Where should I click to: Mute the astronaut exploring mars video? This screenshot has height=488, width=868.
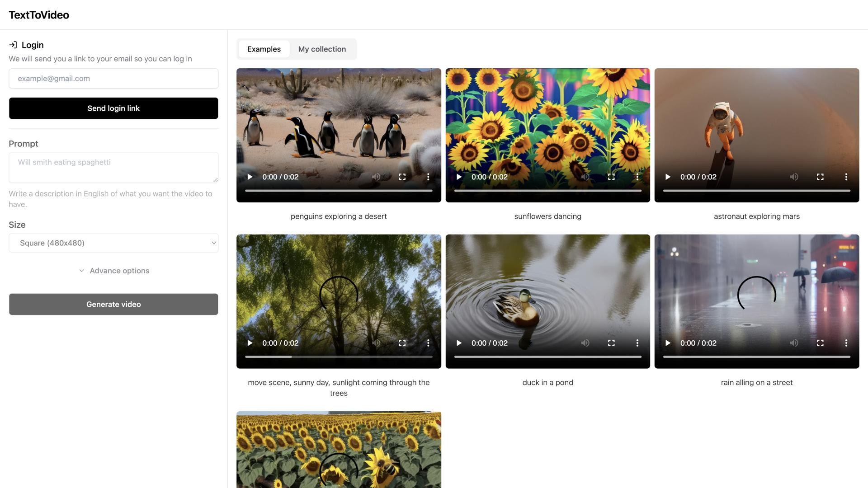point(794,177)
